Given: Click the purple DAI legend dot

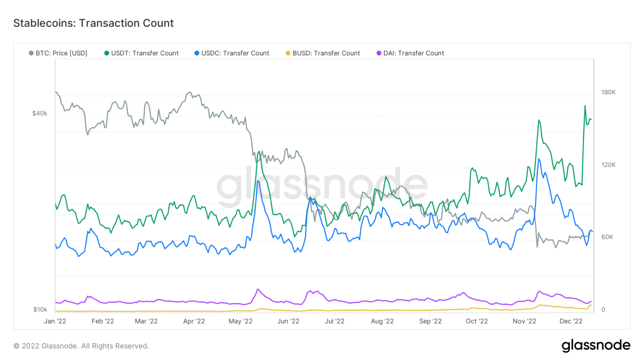Looking at the screenshot, I should pyautogui.click(x=379, y=53).
